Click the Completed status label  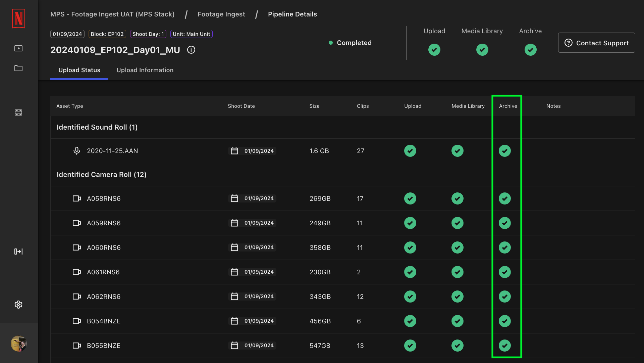click(x=354, y=43)
